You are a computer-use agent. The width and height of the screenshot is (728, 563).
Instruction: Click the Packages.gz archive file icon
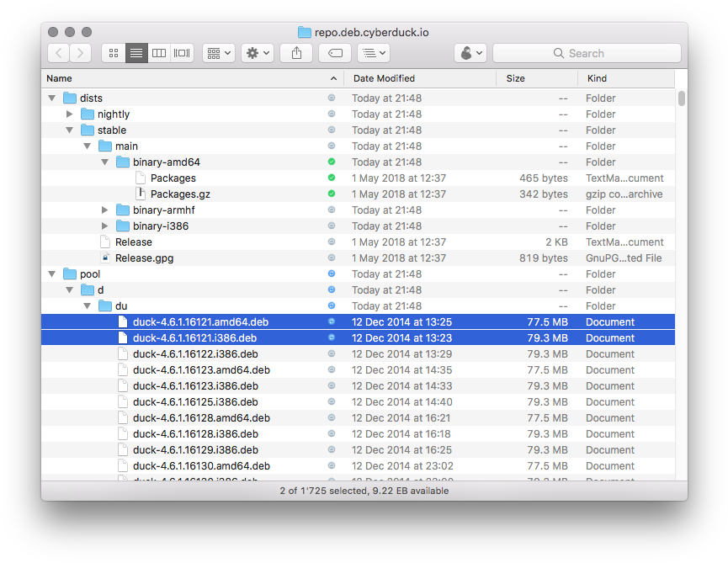[x=141, y=194]
